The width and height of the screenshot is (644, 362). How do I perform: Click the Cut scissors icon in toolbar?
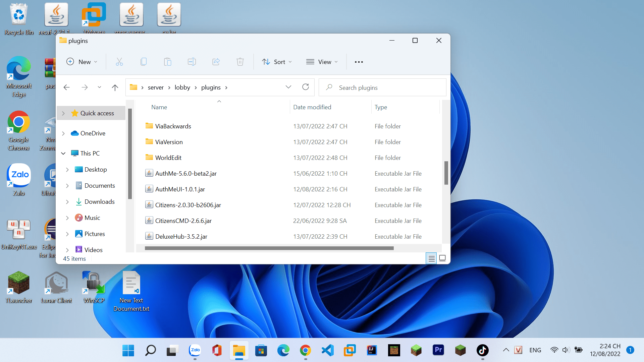119,62
